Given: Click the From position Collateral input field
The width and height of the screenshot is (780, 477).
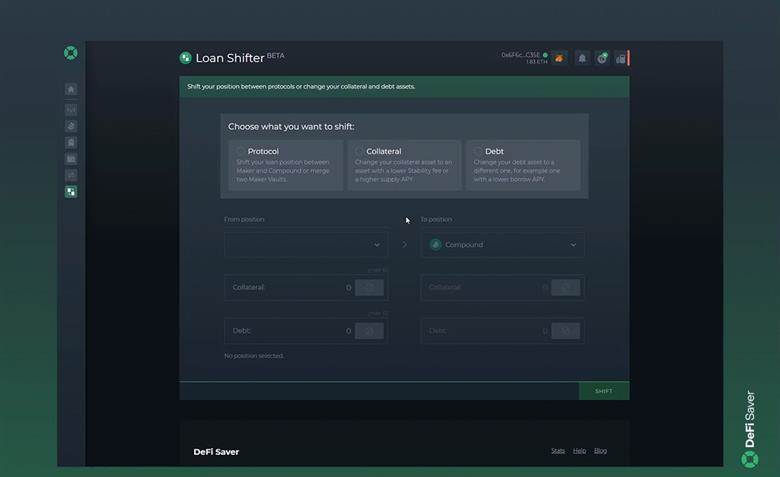Looking at the screenshot, I should pyautogui.click(x=306, y=287).
